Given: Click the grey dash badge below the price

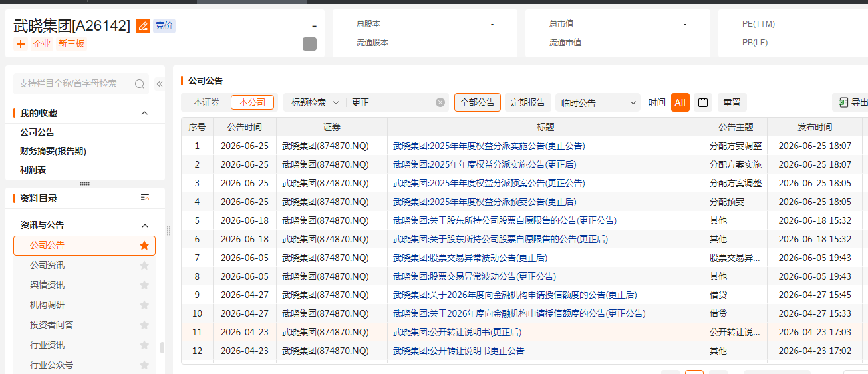Looking at the screenshot, I should tap(309, 45).
